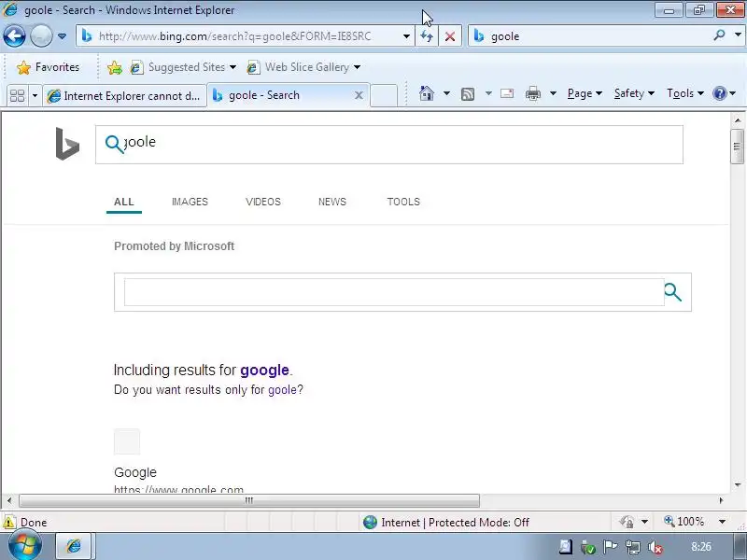Viewport: 747px width, 560px height.
Task: Open the Safety menu
Action: [634, 93]
